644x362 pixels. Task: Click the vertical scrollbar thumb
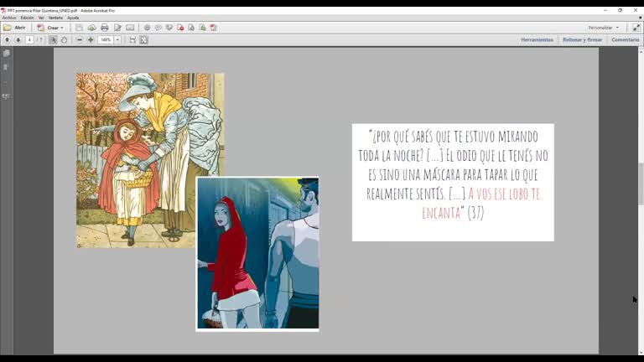641,183
